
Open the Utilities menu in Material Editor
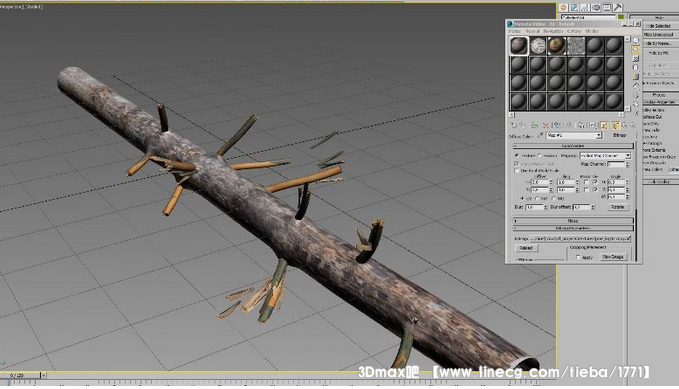(x=592, y=31)
